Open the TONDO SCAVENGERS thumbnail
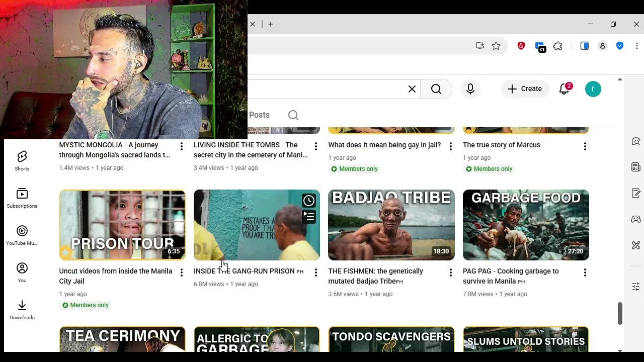644x362 pixels. click(x=391, y=339)
